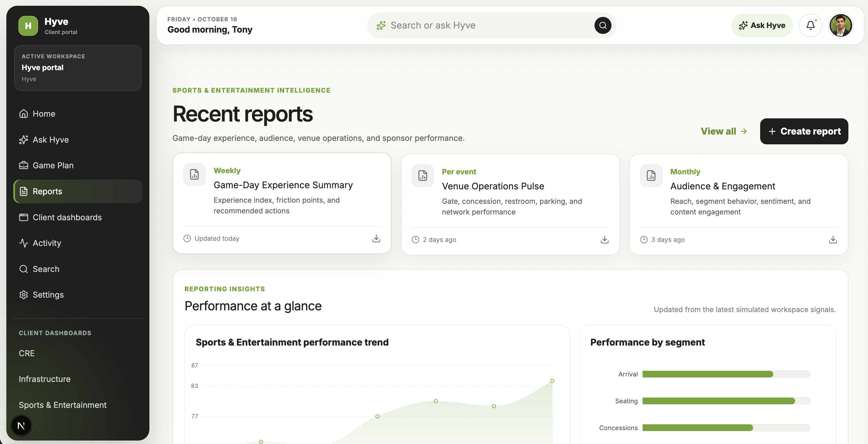
Task: Click the round N badge in sidebar corner
Action: pos(21,426)
